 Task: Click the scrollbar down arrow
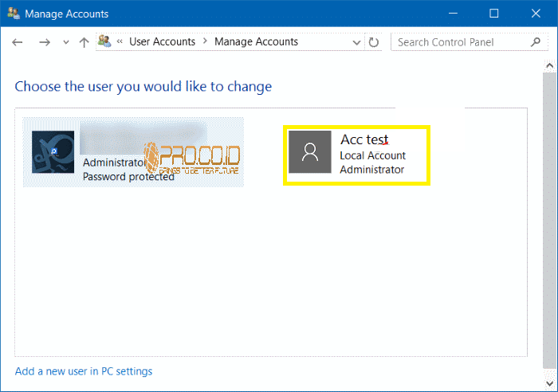pyautogui.click(x=550, y=383)
